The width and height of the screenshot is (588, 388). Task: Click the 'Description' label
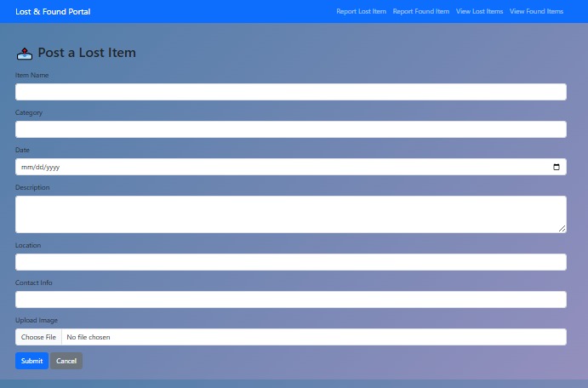point(32,187)
